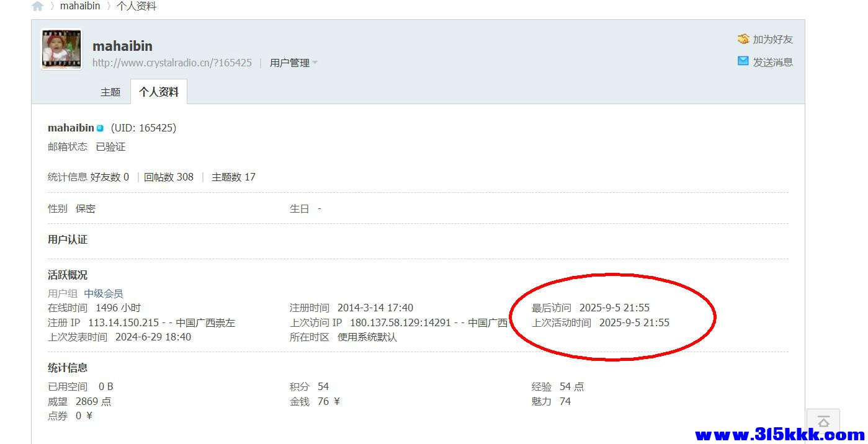This screenshot has height=444, width=868.
Task: Click the online status icon beside mahaibin
Action: coord(100,128)
